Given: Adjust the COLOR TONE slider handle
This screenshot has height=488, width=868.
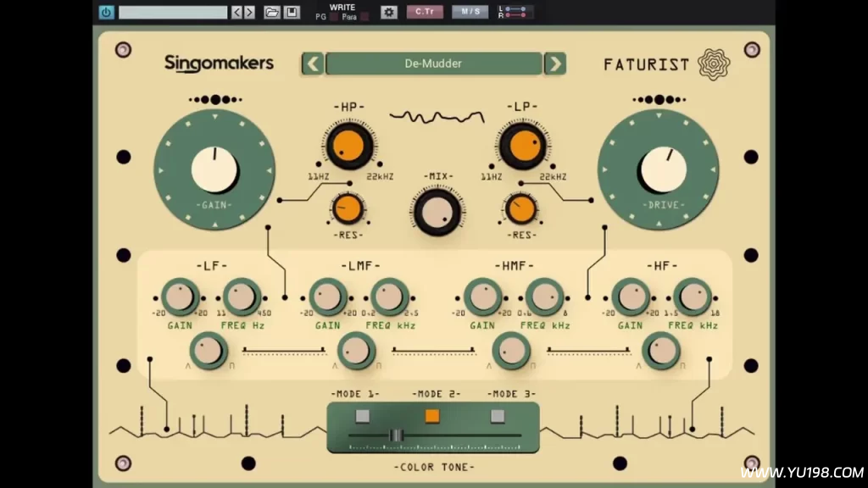Looking at the screenshot, I should 396,435.
